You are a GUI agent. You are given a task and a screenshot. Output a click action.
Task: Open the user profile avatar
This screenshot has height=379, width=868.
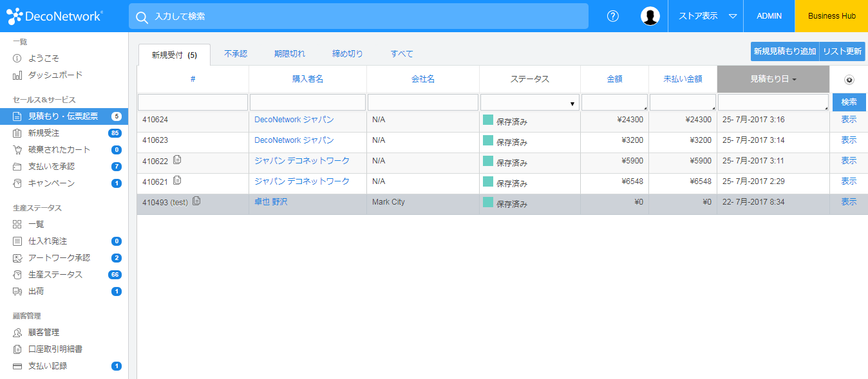point(650,16)
